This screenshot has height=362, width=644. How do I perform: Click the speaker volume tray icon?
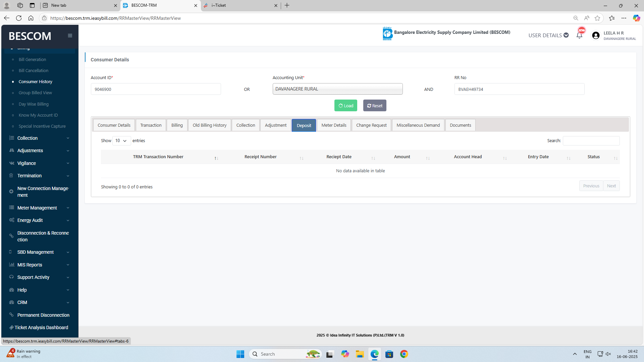[608, 354]
